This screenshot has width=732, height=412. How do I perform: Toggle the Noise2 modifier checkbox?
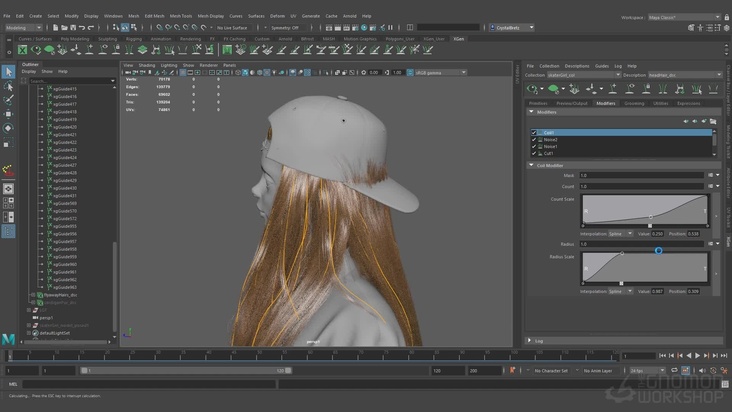point(534,139)
